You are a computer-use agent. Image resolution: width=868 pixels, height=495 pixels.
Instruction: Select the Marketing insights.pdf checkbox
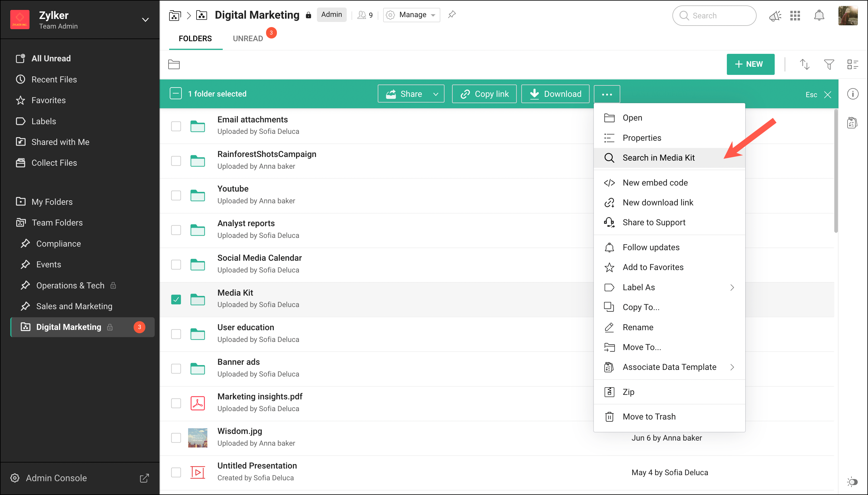pyautogui.click(x=176, y=403)
